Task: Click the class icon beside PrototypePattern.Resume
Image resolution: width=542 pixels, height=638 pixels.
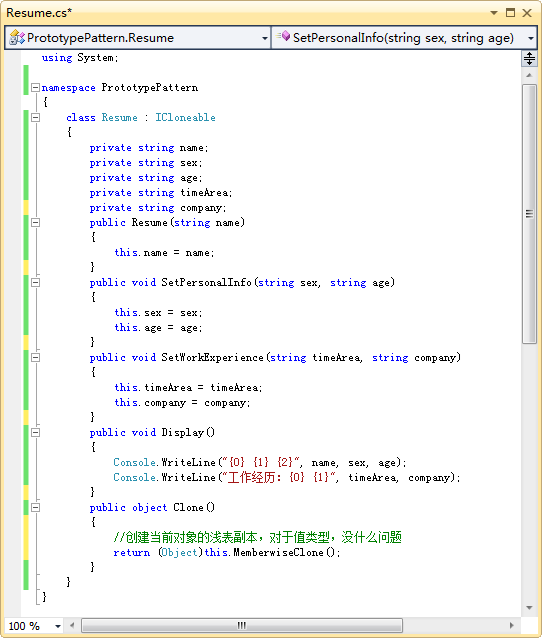Action: (x=17, y=37)
